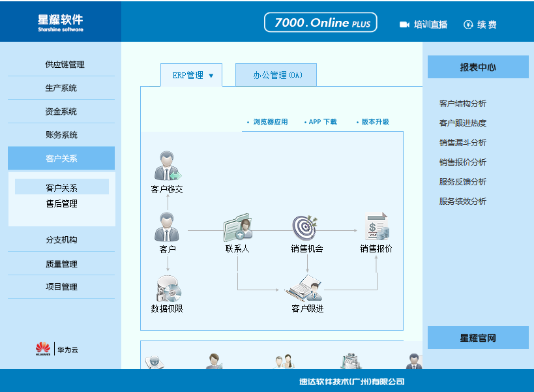Open the 客户跟进 customer follow-up icon
The height and width of the screenshot is (392, 534).
[304, 288]
